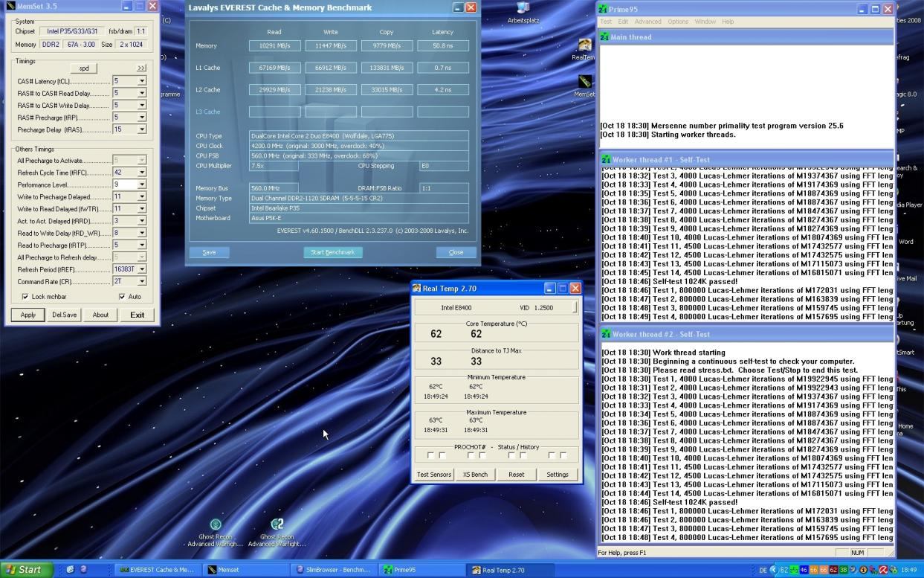Click the Del.Save button

coord(65,315)
